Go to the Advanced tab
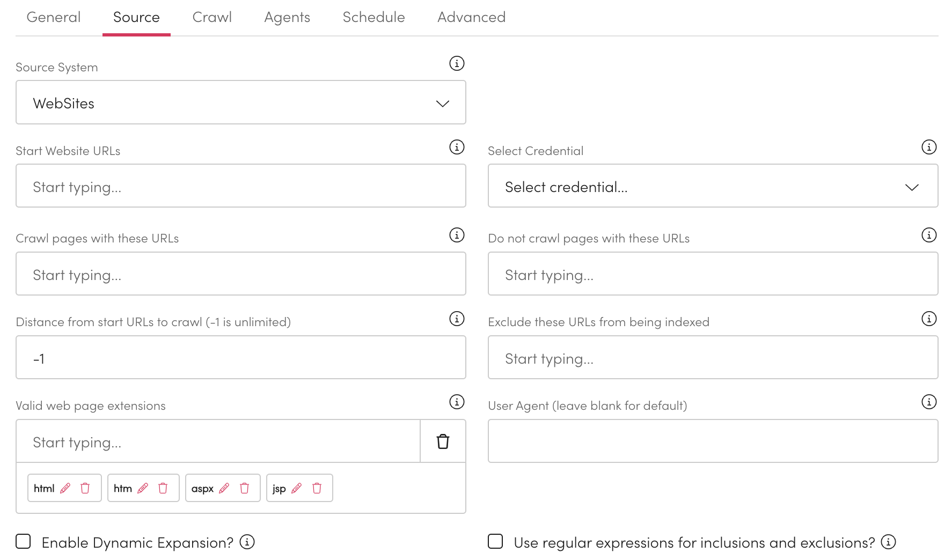 471,17
